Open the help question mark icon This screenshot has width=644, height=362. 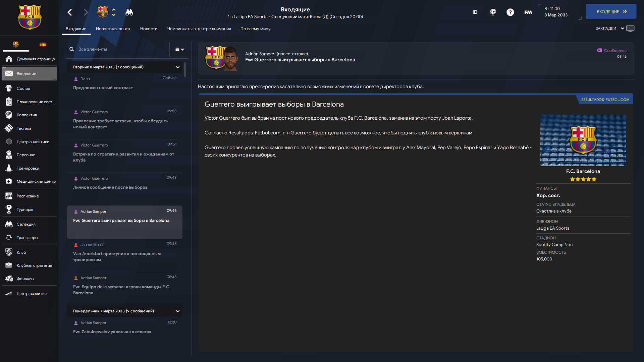510,12
